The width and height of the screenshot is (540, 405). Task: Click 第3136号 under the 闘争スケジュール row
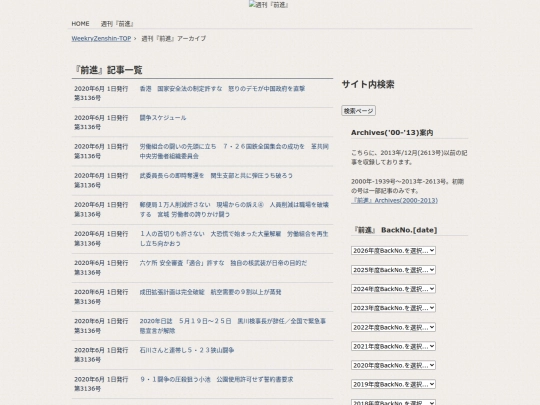(87, 127)
